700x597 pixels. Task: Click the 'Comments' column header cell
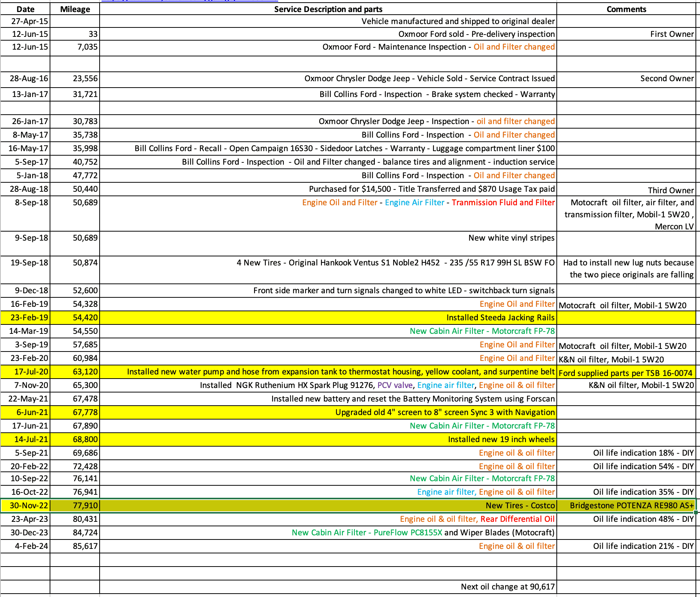[626, 9]
